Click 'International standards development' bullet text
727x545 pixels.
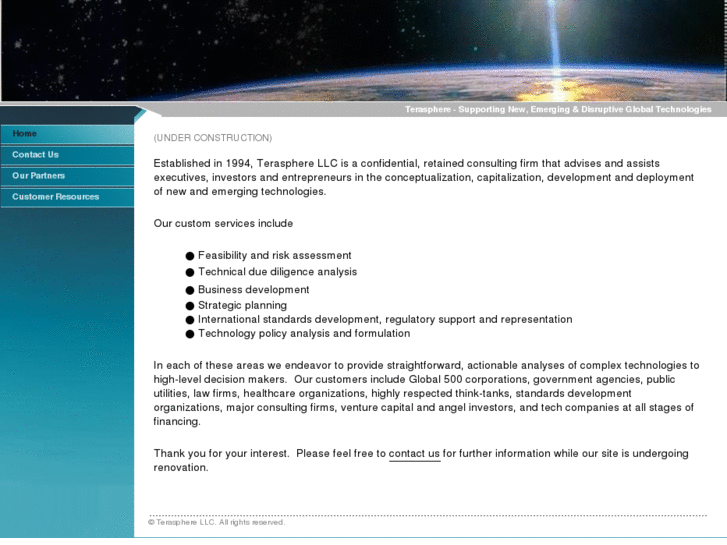[x=385, y=320]
